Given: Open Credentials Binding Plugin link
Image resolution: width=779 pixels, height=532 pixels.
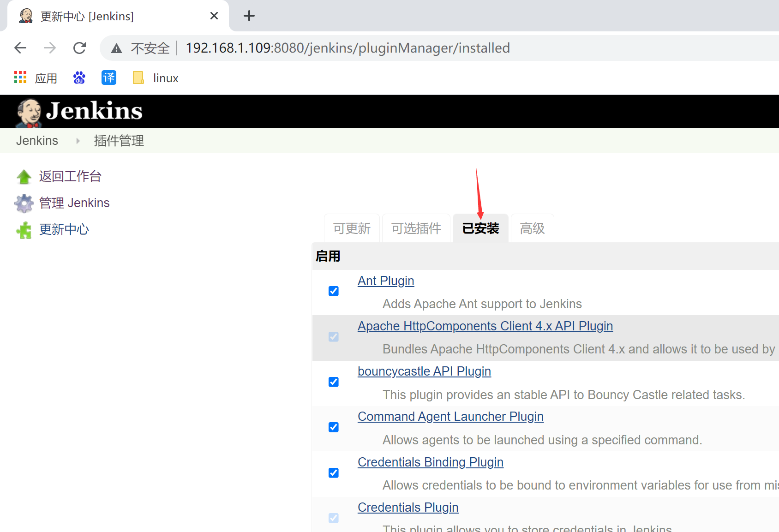Looking at the screenshot, I should coord(430,462).
